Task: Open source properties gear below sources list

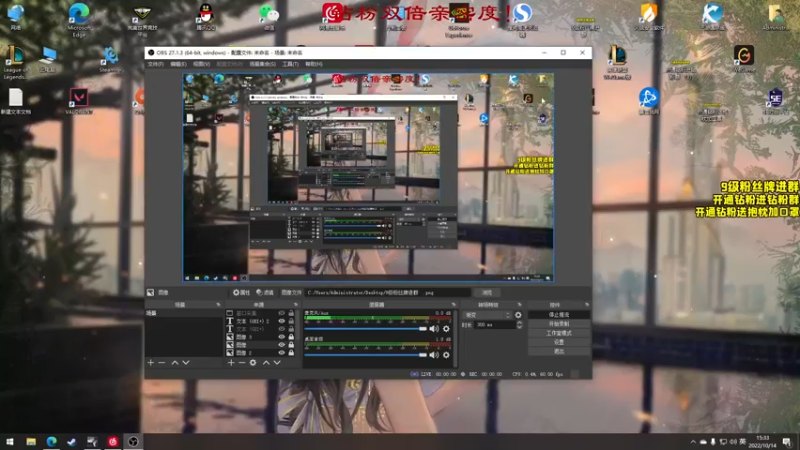Action: point(253,362)
